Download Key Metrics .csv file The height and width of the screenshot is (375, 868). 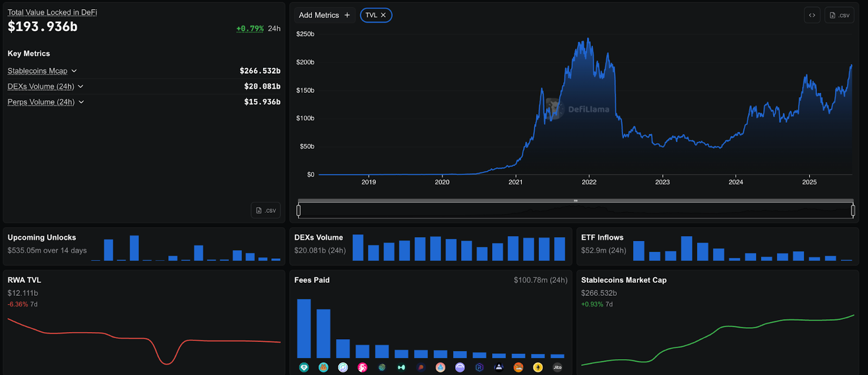(x=266, y=210)
